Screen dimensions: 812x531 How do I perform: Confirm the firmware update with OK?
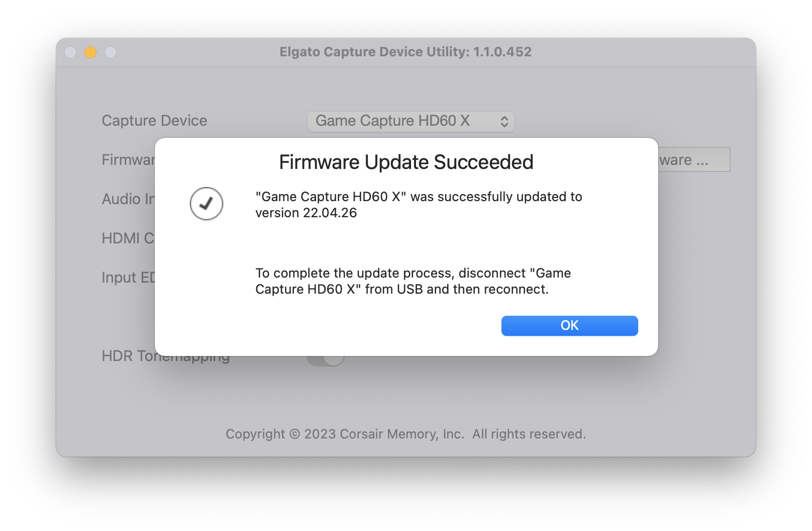click(569, 325)
